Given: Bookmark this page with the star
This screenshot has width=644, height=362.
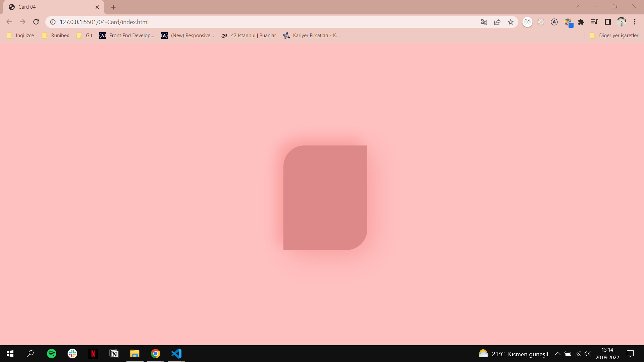Looking at the screenshot, I should [511, 22].
